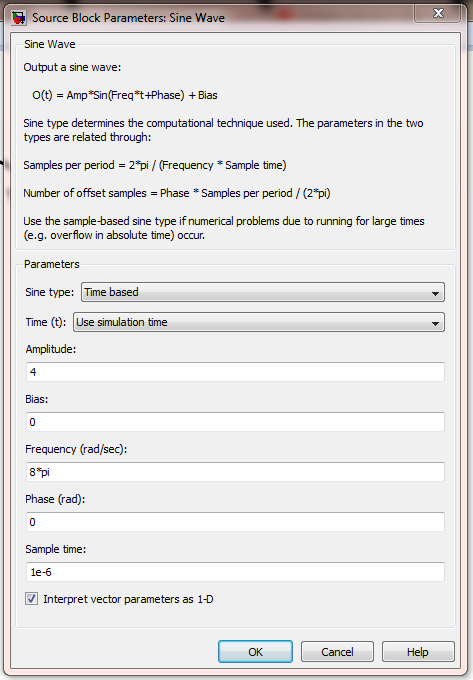Focus the Amplitude input field
Screen dimensions: 473x680
(235, 372)
